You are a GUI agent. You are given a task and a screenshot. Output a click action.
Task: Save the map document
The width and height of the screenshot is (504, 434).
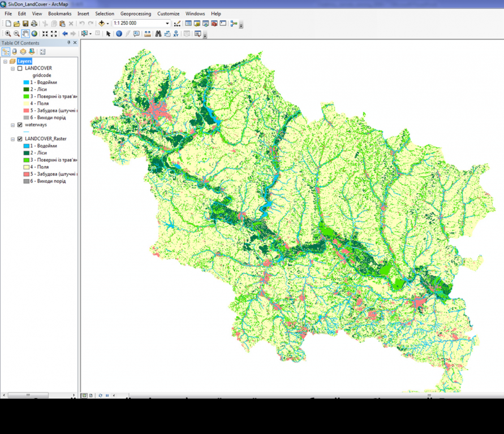[25, 24]
